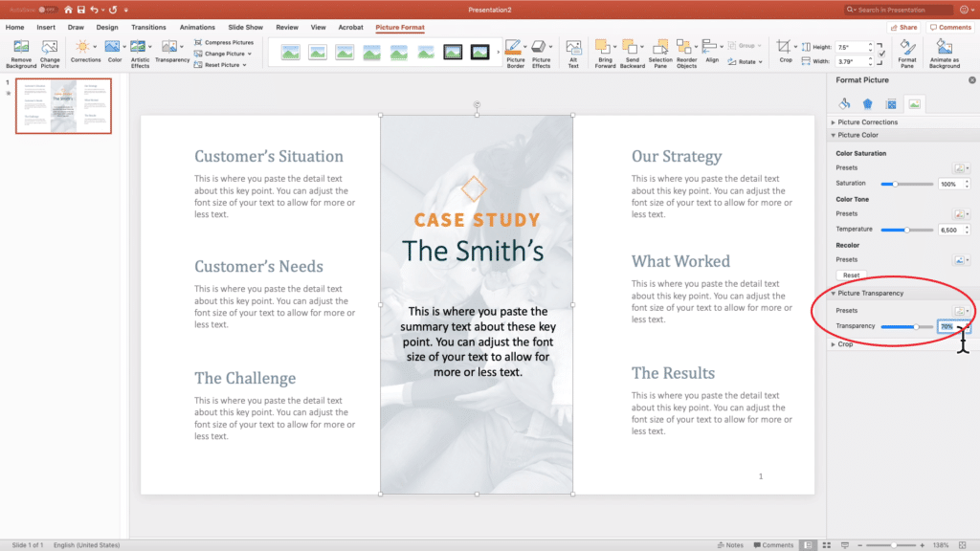980x551 pixels.
Task: Select the Fill & Line tab icon
Action: (x=845, y=103)
